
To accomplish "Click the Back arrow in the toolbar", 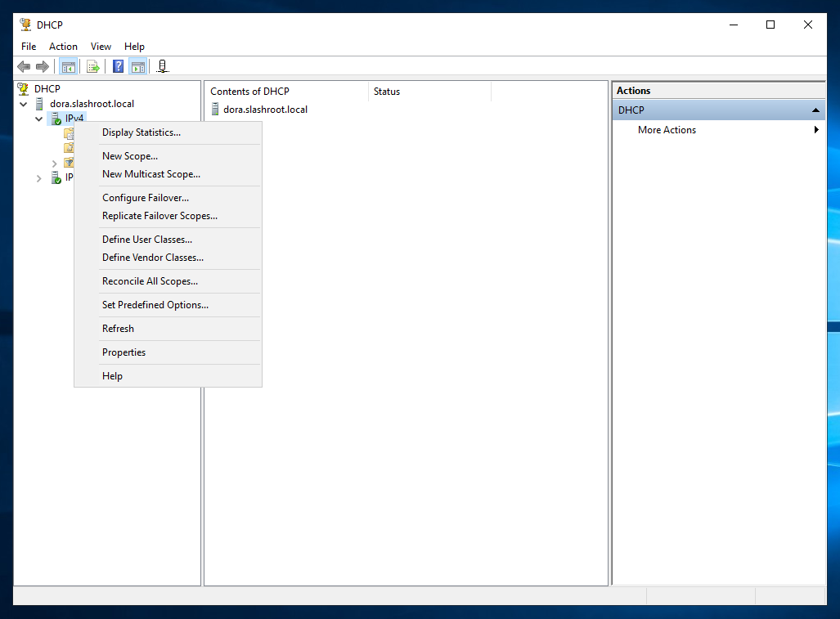I will click(24, 66).
